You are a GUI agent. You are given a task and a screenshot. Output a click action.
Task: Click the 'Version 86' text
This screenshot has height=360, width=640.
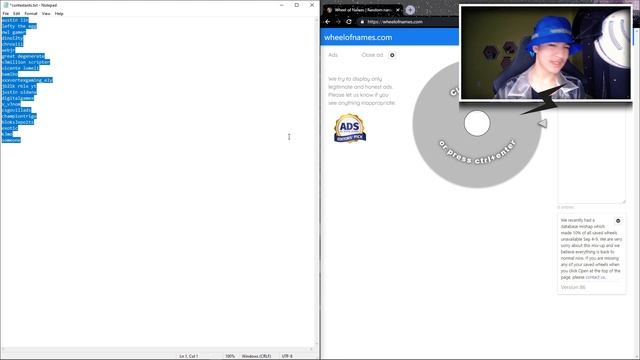(x=573, y=287)
